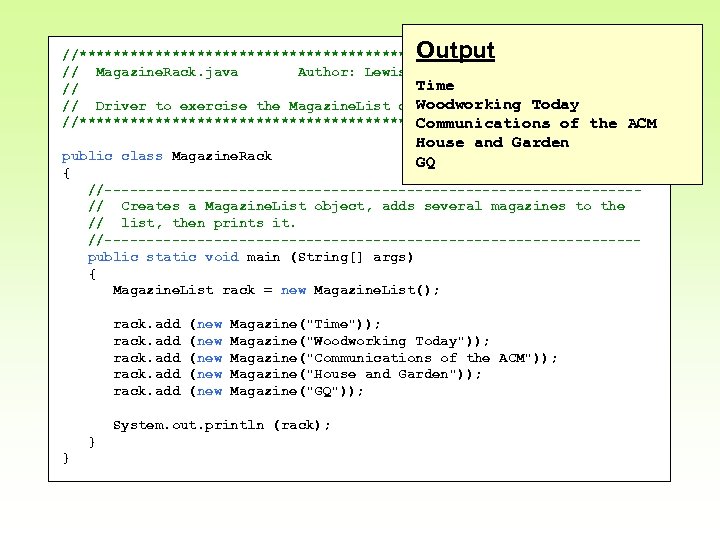Click the "MagazineList rack = new MagazineList();" line
This screenshot has height=540, width=720.
point(276,290)
